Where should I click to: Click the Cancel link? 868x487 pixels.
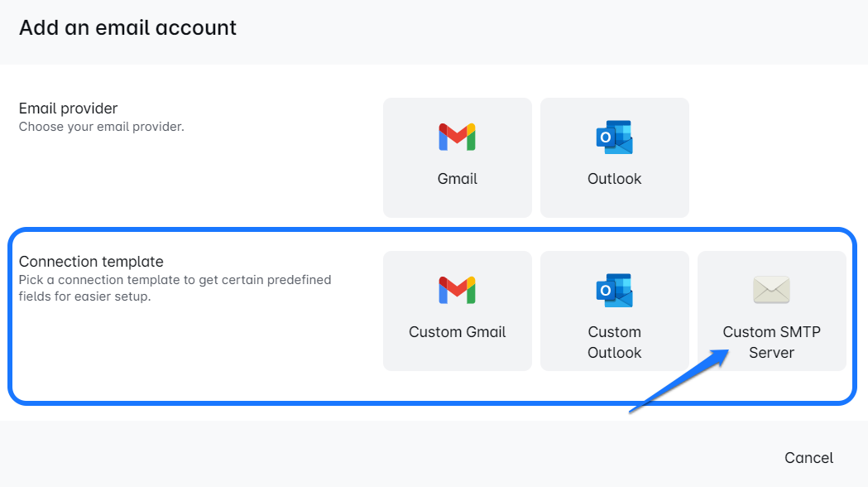808,457
